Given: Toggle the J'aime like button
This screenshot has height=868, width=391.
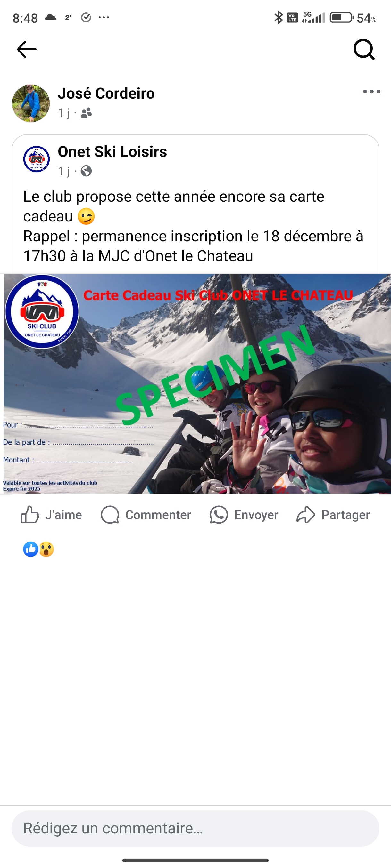Looking at the screenshot, I should coord(51,515).
